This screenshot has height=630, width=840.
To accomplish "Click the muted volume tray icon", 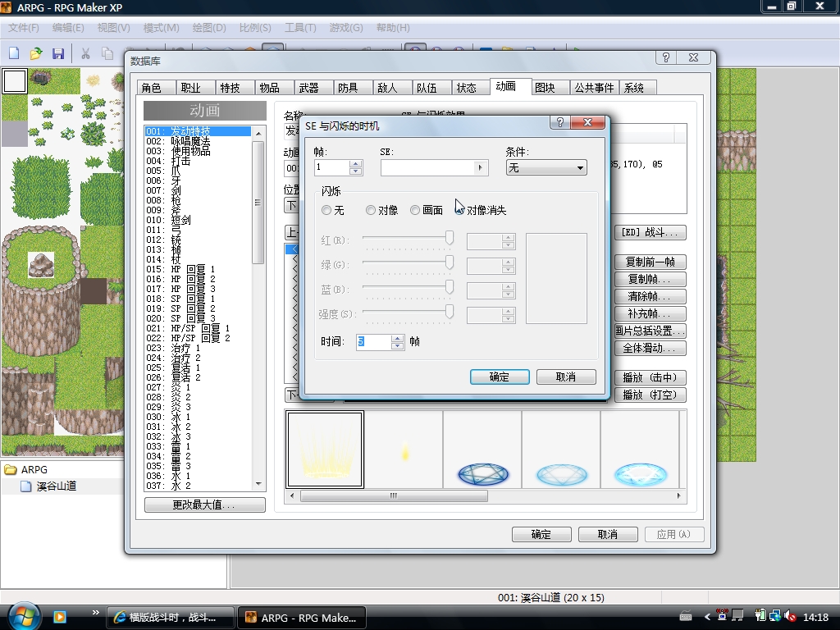I will (x=790, y=617).
